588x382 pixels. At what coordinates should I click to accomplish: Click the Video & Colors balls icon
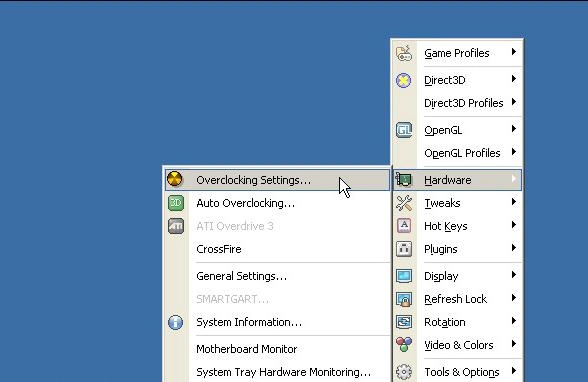(404, 345)
